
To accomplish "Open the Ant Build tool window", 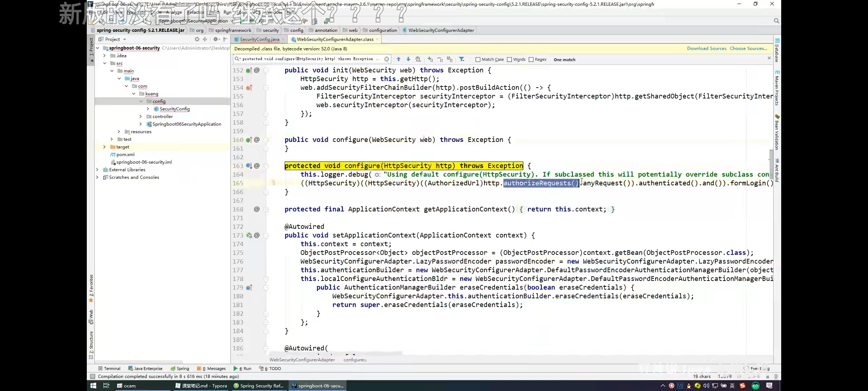I will click(777, 170).
